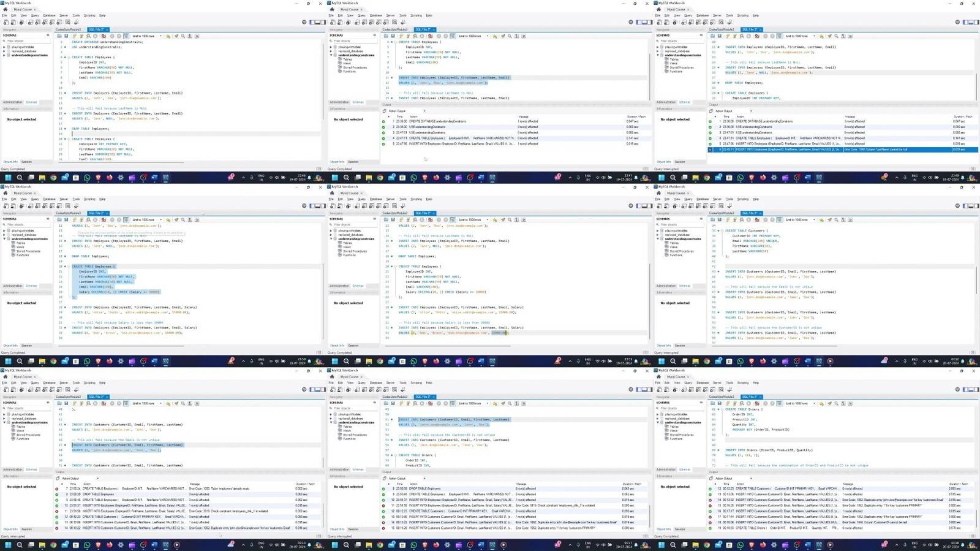
Task: Switch to the CodesUptoModule3 tab beside the highlighted Salary CHECK table
Action: [x=68, y=213]
